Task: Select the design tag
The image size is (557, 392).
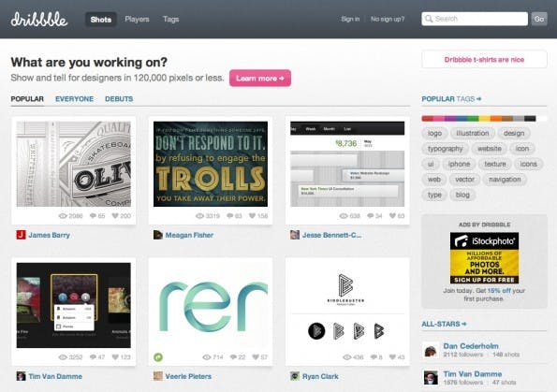Action: tap(514, 133)
